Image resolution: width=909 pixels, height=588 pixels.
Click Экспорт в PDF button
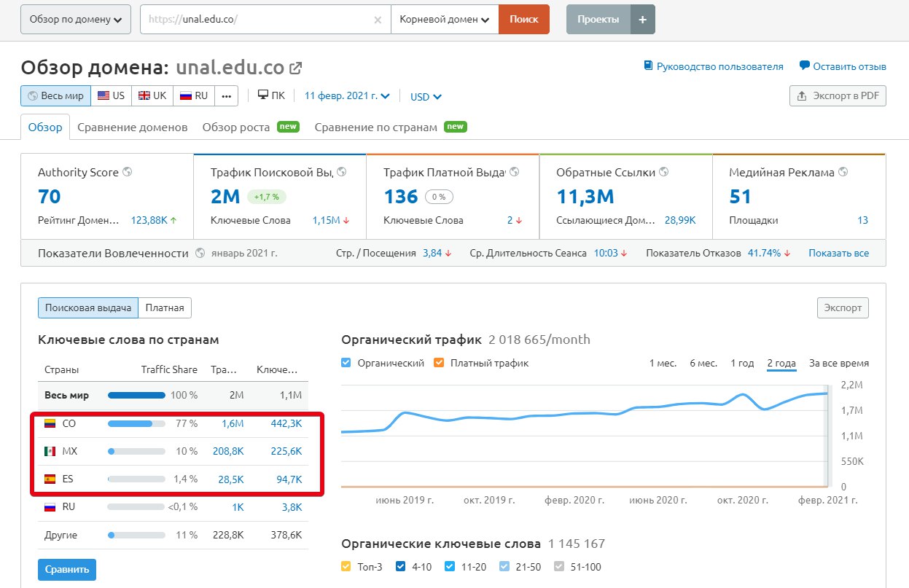[838, 95]
